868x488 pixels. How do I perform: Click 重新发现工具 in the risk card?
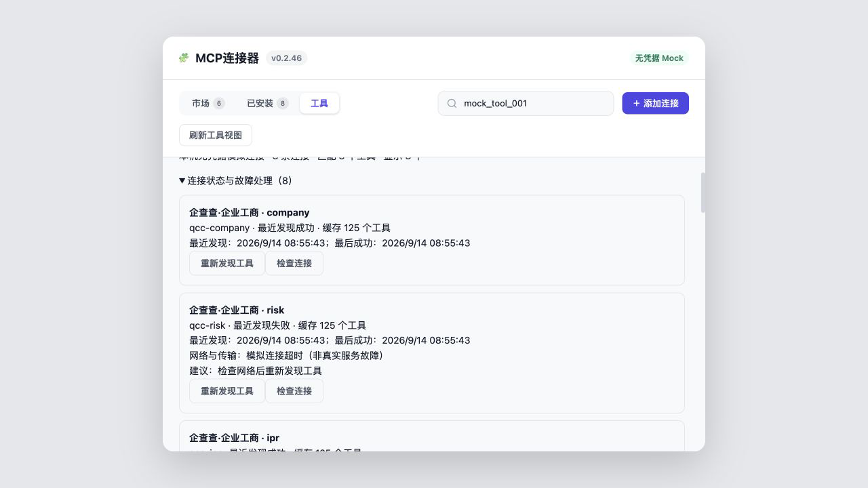pyautogui.click(x=227, y=391)
